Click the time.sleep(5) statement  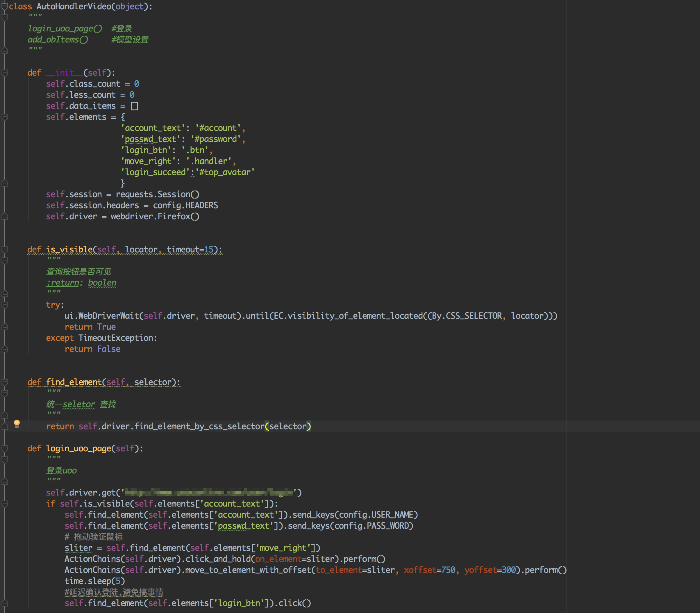coord(95,581)
